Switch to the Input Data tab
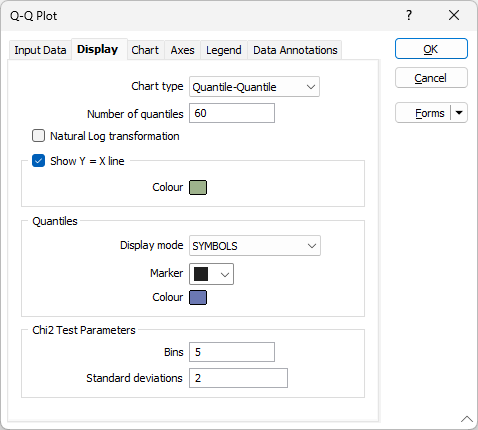The width and height of the screenshot is (478, 430). click(40, 50)
